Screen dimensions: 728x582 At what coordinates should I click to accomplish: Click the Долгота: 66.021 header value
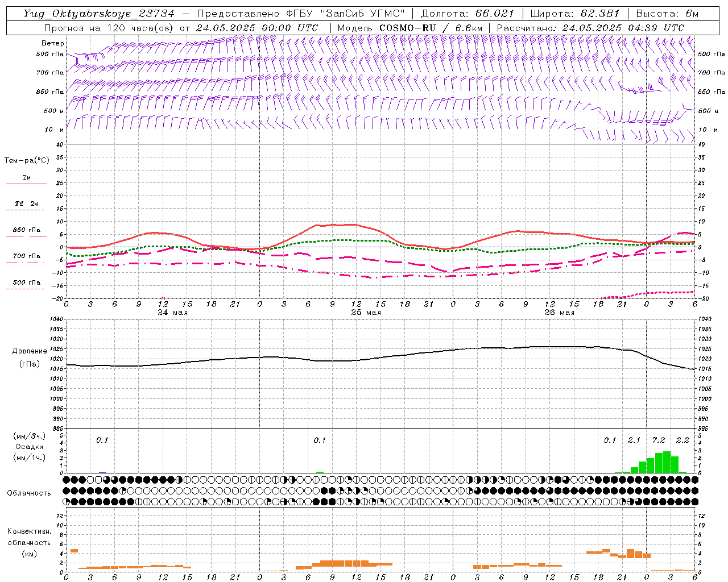point(468,14)
